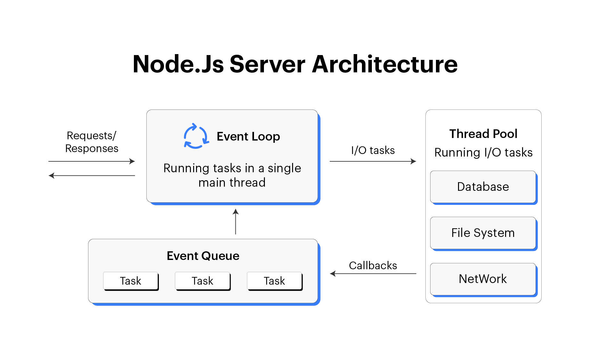Click the Requests/Responses label
590x364 pixels.
point(92,142)
